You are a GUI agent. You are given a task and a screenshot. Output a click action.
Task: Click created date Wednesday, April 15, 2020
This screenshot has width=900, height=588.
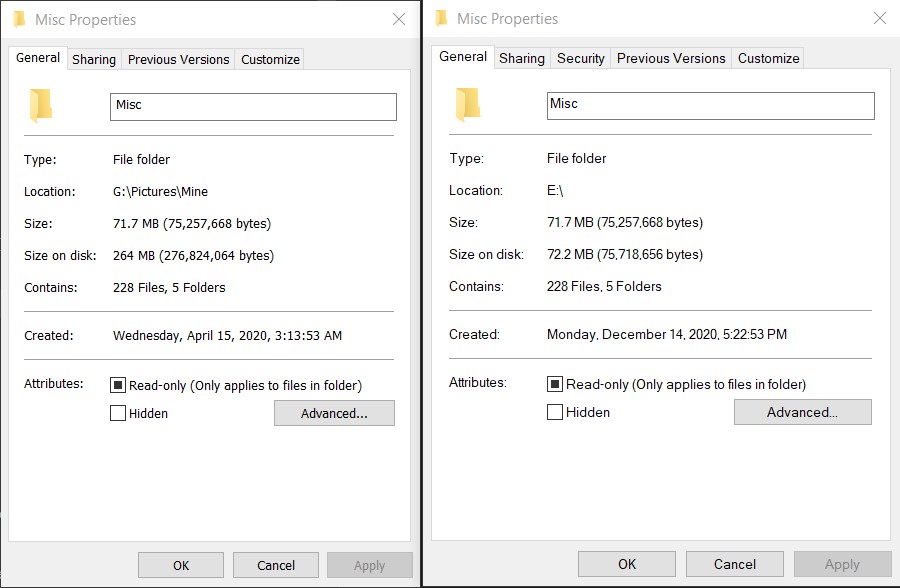(227, 335)
